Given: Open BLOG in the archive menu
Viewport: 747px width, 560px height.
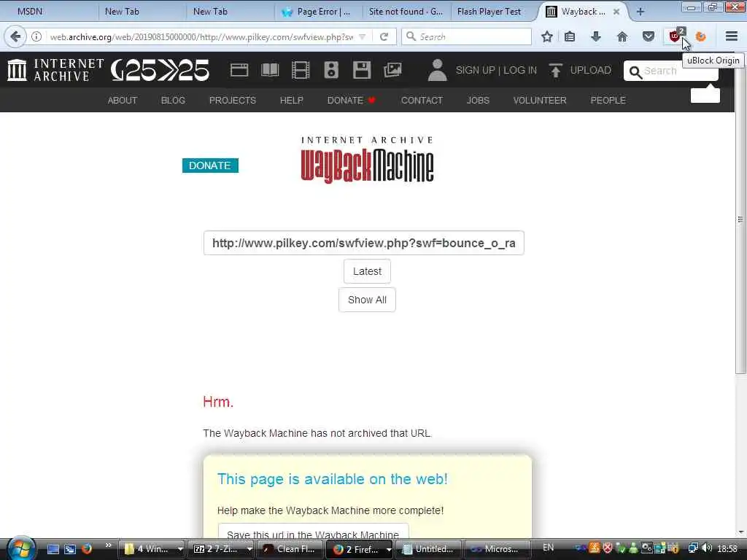Looking at the screenshot, I should point(173,101).
